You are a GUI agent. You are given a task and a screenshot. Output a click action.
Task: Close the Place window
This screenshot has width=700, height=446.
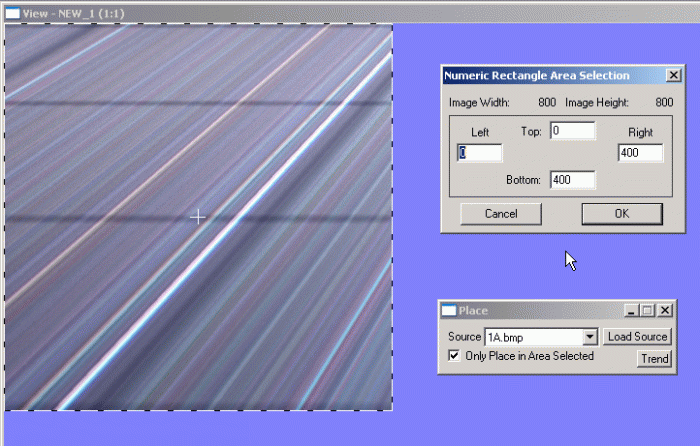click(664, 311)
